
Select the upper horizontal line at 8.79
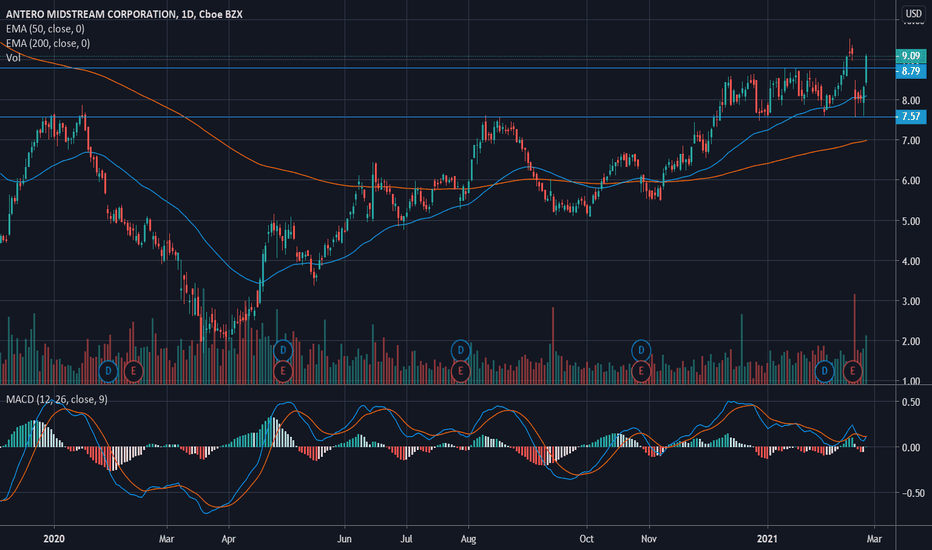click(447, 68)
